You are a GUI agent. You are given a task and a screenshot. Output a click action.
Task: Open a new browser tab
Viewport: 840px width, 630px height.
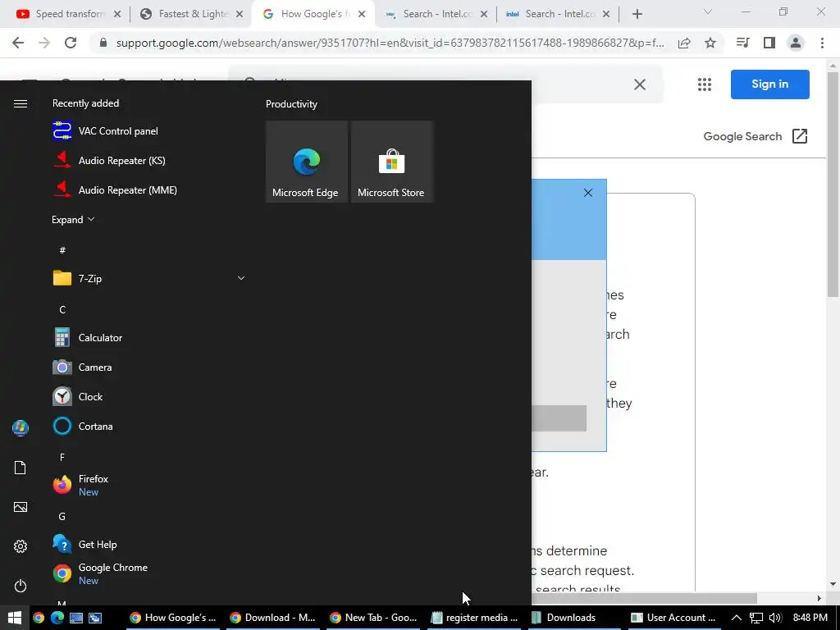coord(637,15)
